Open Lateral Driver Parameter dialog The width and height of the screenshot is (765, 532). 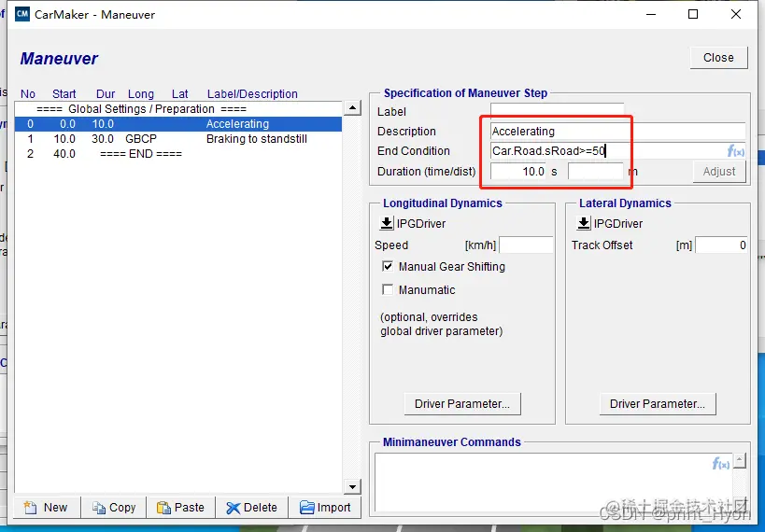tap(658, 404)
